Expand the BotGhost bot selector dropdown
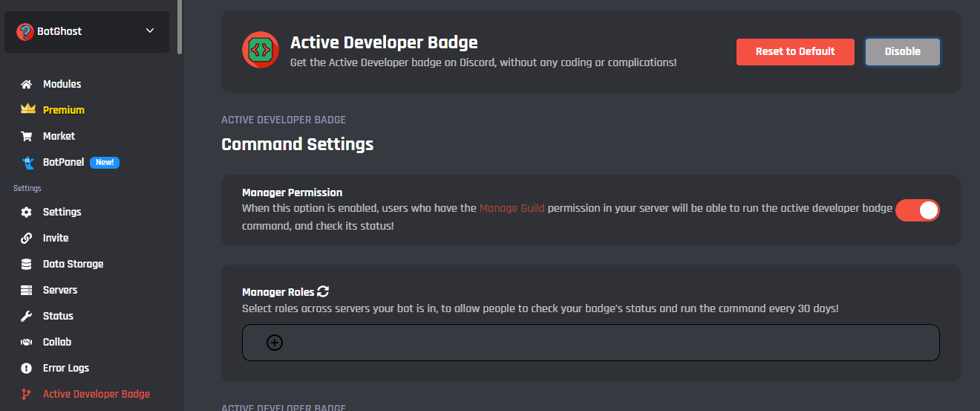Image resolution: width=980 pixels, height=411 pixels. pyautogui.click(x=150, y=30)
